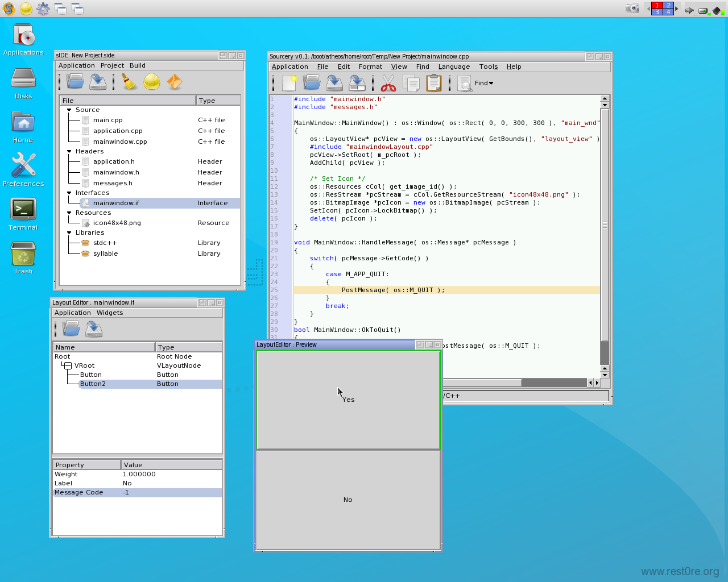Click the File column header in sIDE
This screenshot has width=728, height=582.
coord(128,101)
